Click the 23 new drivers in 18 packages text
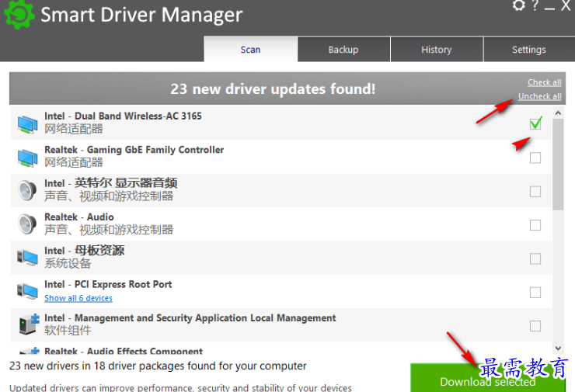The height and width of the screenshot is (392, 575). (158, 366)
